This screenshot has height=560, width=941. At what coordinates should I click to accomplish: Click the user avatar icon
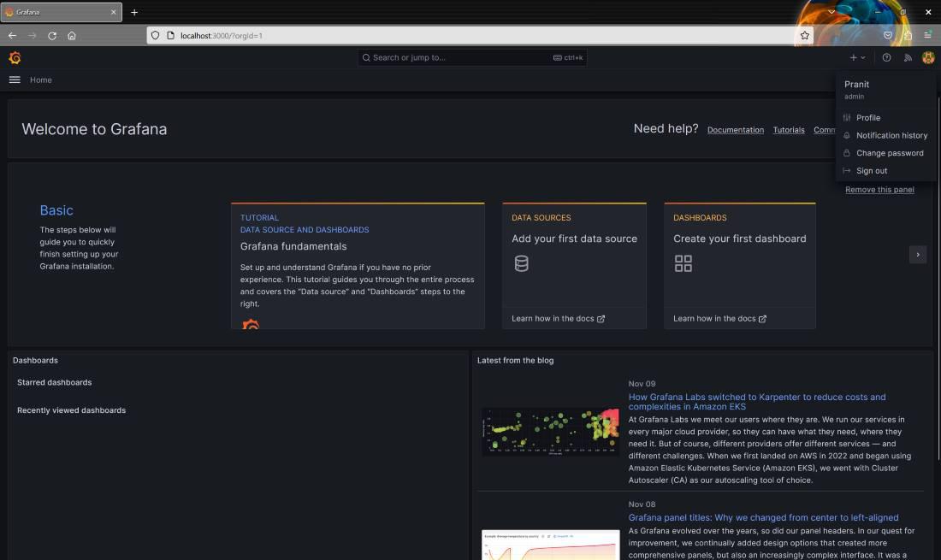tap(928, 57)
